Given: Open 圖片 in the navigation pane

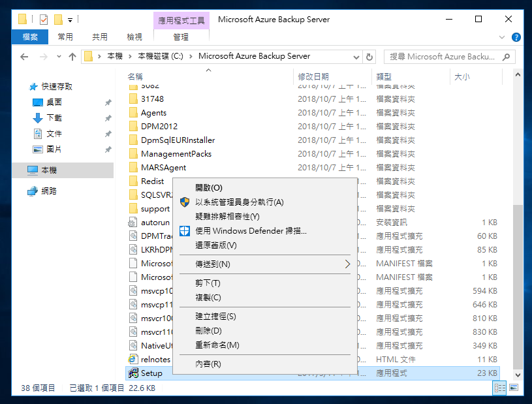Looking at the screenshot, I should 54,149.
